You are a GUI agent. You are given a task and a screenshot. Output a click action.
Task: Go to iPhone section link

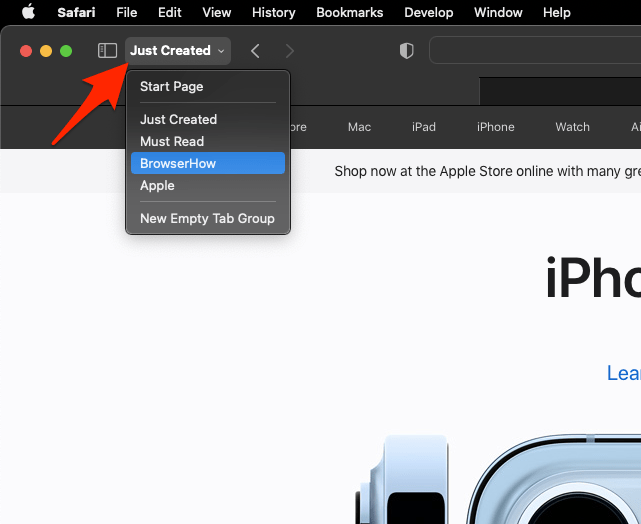pyautogui.click(x=495, y=127)
